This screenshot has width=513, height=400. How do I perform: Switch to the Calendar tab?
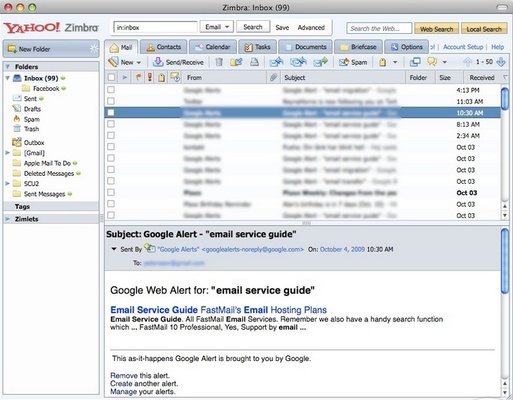pyautogui.click(x=213, y=47)
